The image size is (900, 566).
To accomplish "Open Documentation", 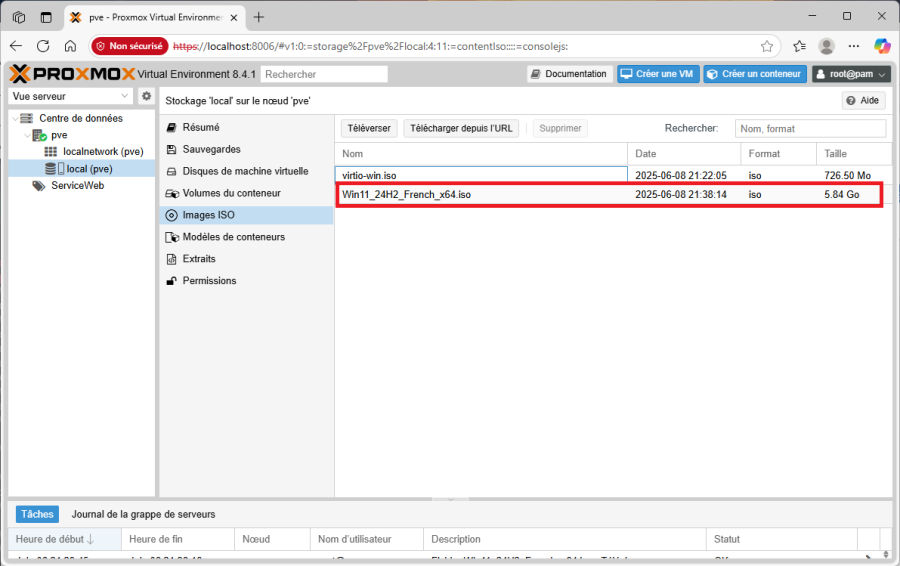I will point(569,74).
